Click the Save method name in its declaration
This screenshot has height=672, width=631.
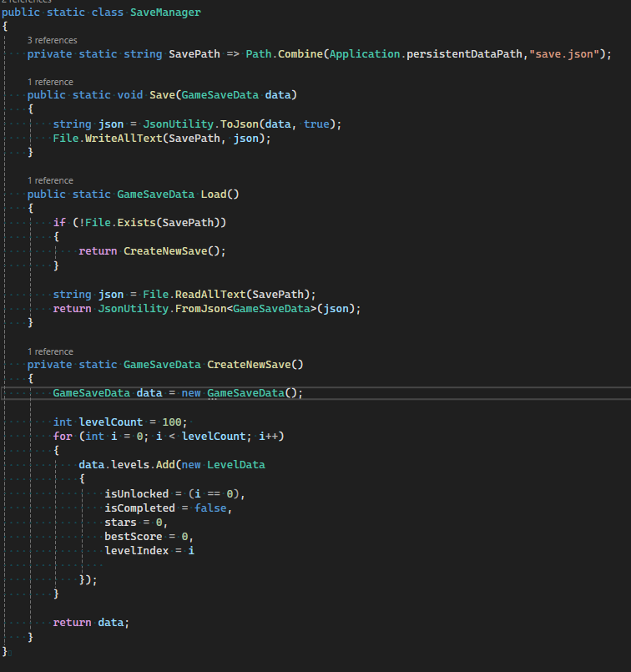point(163,94)
